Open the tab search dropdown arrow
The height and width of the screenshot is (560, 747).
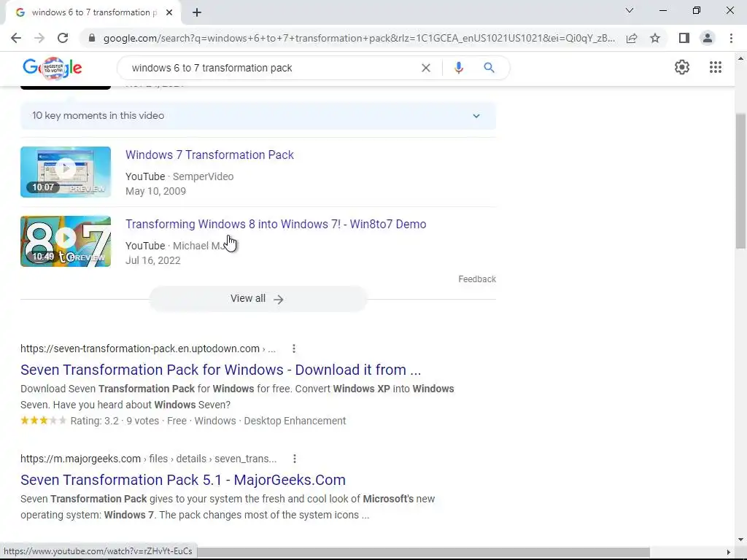point(630,10)
